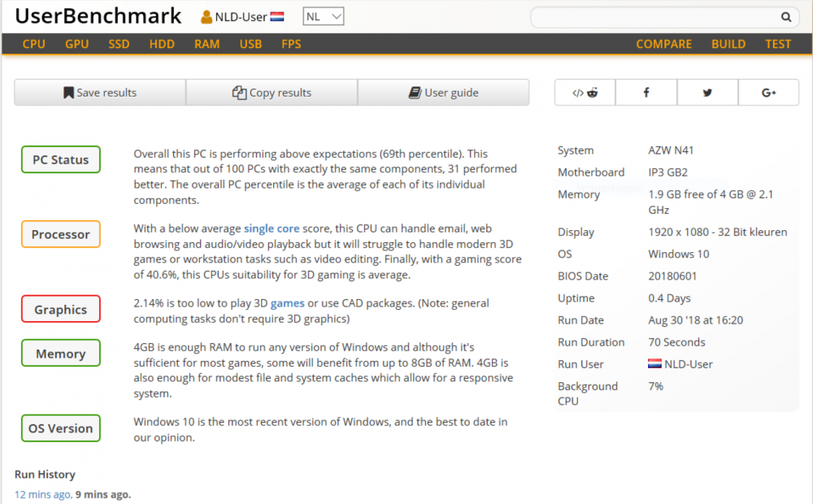This screenshot has width=813, height=504.
Task: Open the User guide
Action: pyautogui.click(x=443, y=93)
